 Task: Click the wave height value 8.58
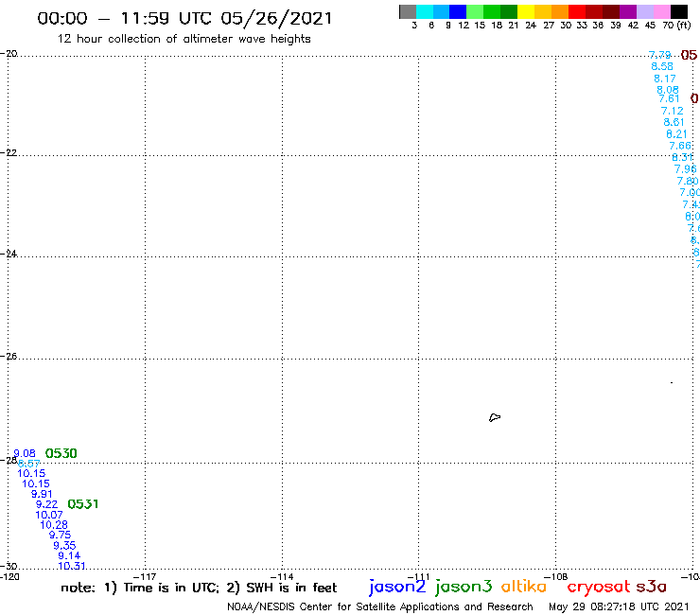[x=662, y=66]
